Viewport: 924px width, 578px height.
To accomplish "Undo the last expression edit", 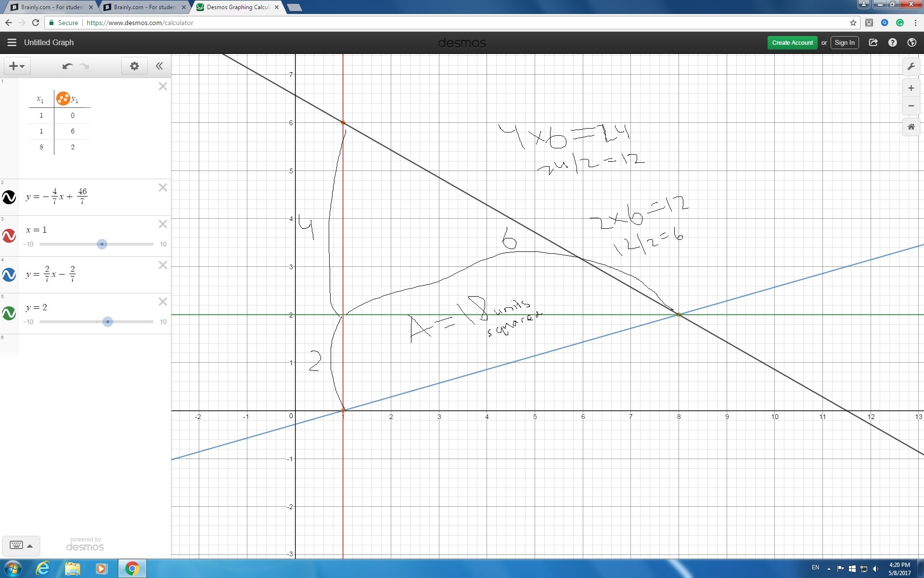I will 67,66.
